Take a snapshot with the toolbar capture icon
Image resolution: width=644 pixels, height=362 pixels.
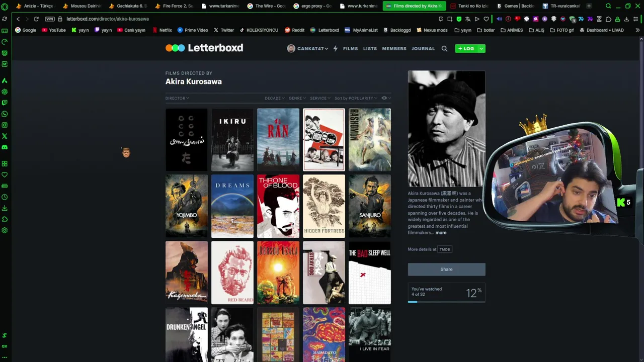450,19
